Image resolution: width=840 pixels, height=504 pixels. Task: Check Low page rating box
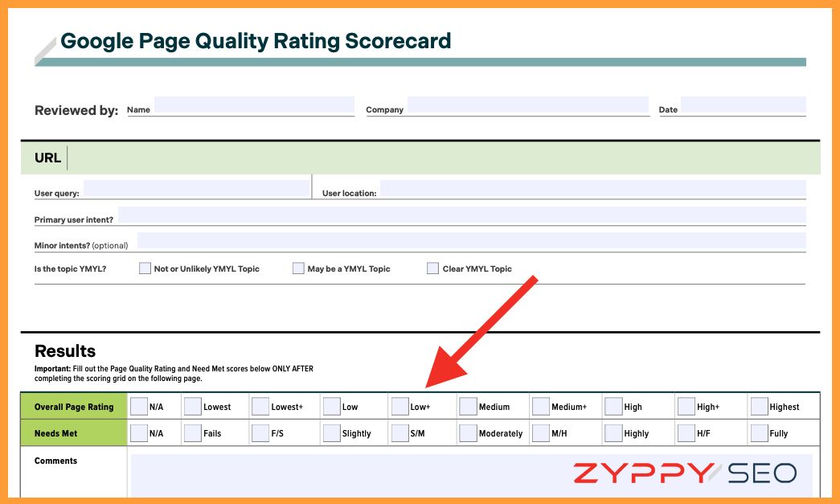[x=332, y=407]
